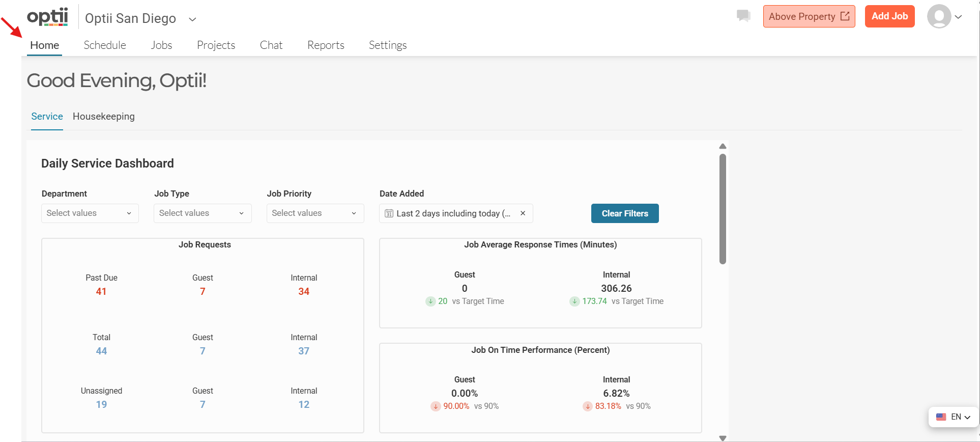Open the Job Type filter dropdown

pos(203,213)
